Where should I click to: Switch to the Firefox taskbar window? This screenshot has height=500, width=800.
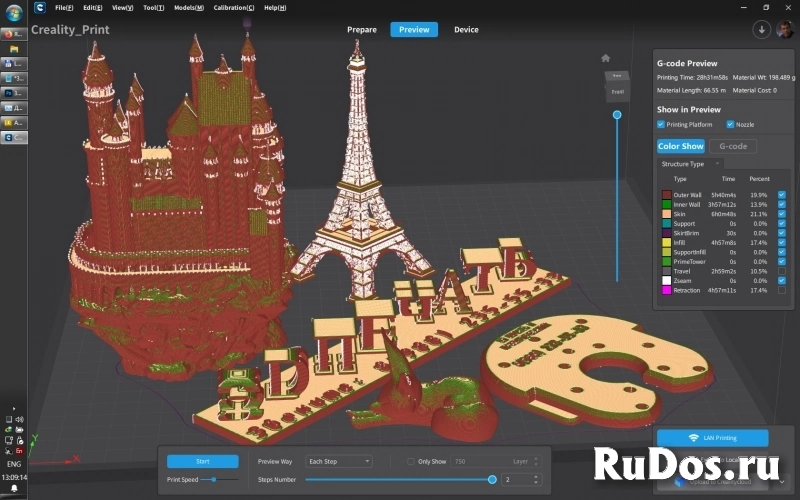(x=14, y=34)
